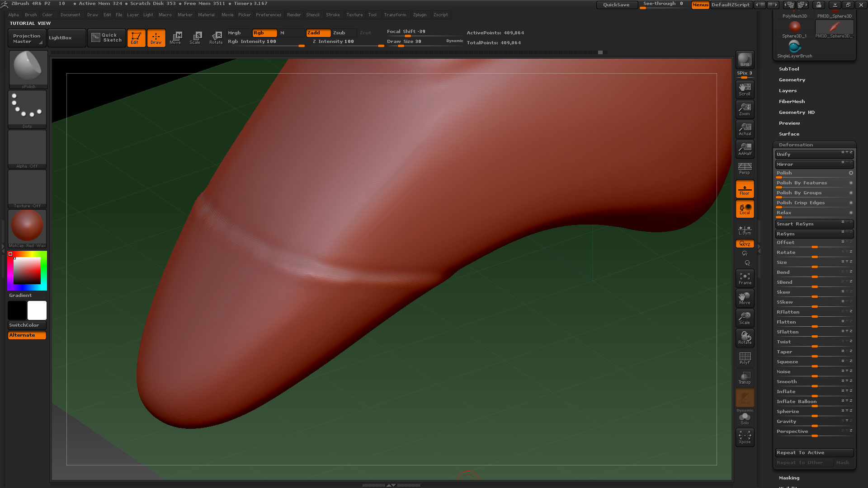
Task: Select the Draw mode icon
Action: point(156,38)
